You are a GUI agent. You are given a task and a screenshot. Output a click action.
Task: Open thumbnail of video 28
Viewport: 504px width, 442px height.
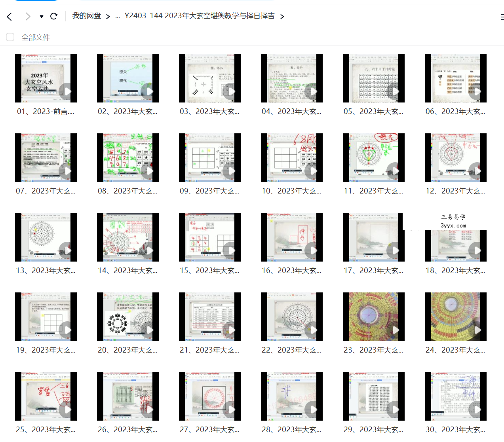(292, 396)
